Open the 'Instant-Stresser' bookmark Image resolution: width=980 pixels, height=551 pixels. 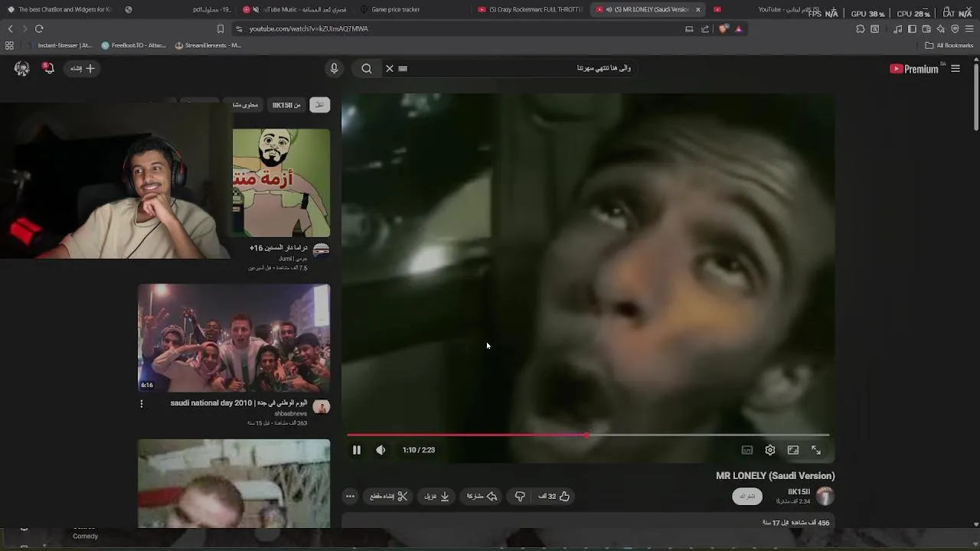pos(59,45)
